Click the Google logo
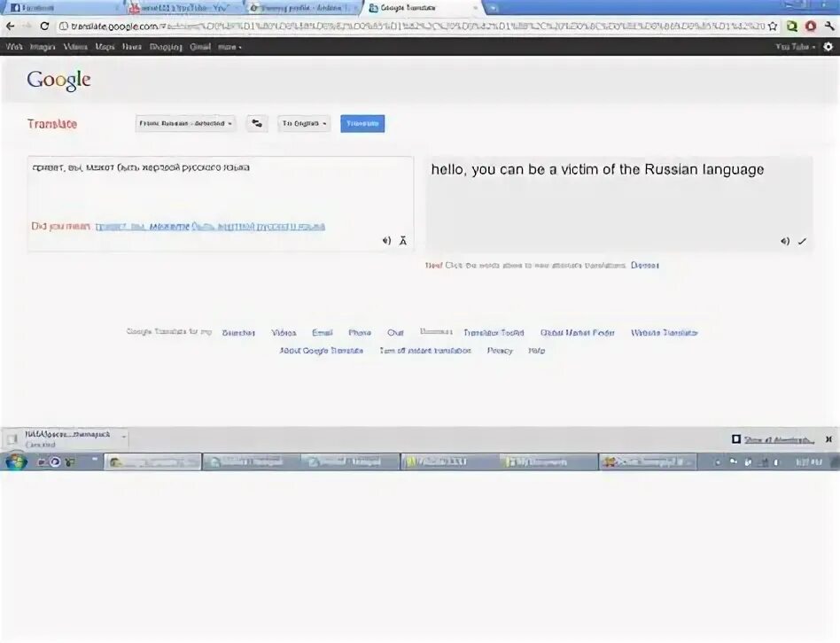The width and height of the screenshot is (840, 643). pos(59,81)
